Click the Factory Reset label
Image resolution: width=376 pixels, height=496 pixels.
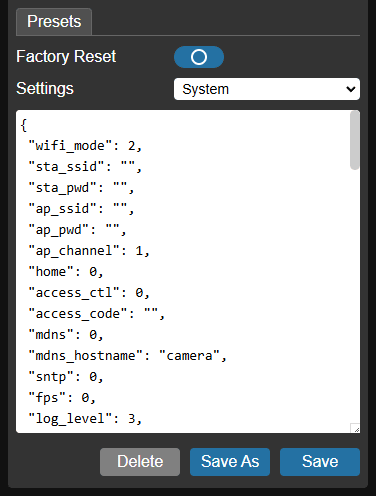click(66, 56)
